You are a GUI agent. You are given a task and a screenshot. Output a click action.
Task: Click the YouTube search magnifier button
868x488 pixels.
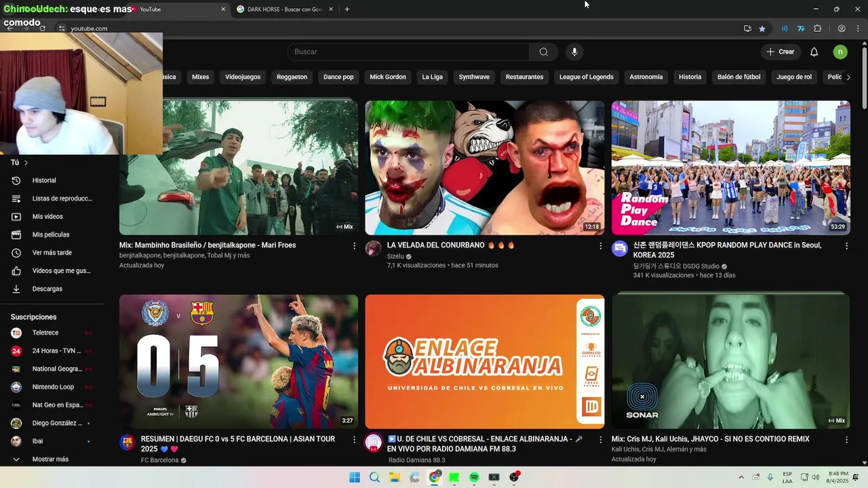[543, 52]
